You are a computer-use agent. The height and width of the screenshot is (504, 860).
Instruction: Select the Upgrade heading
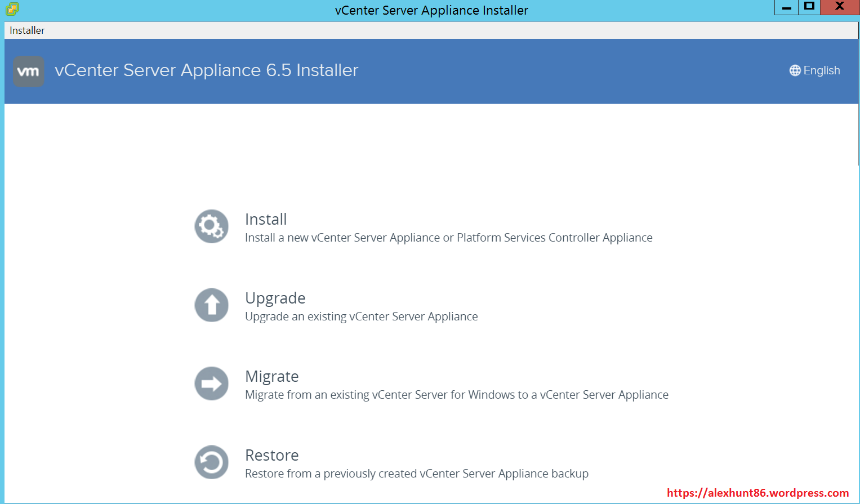(275, 298)
